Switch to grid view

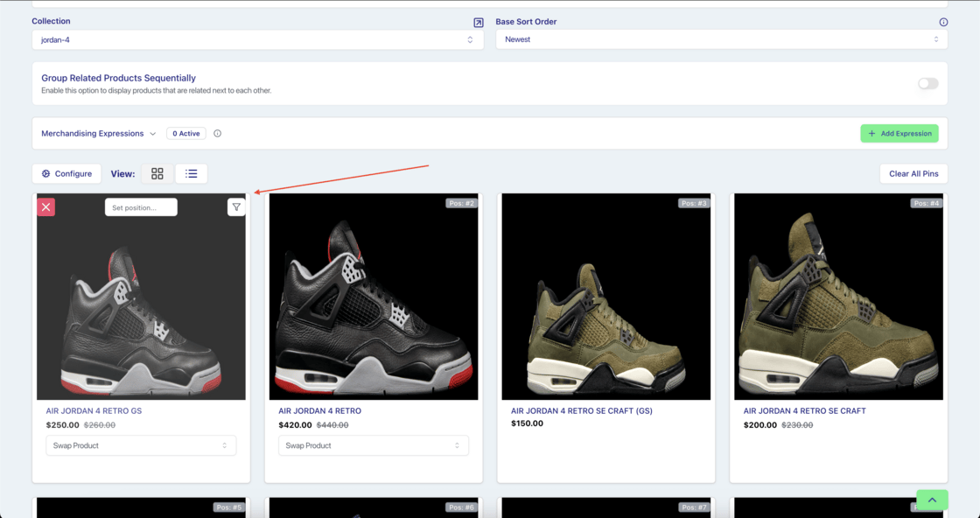tap(157, 174)
